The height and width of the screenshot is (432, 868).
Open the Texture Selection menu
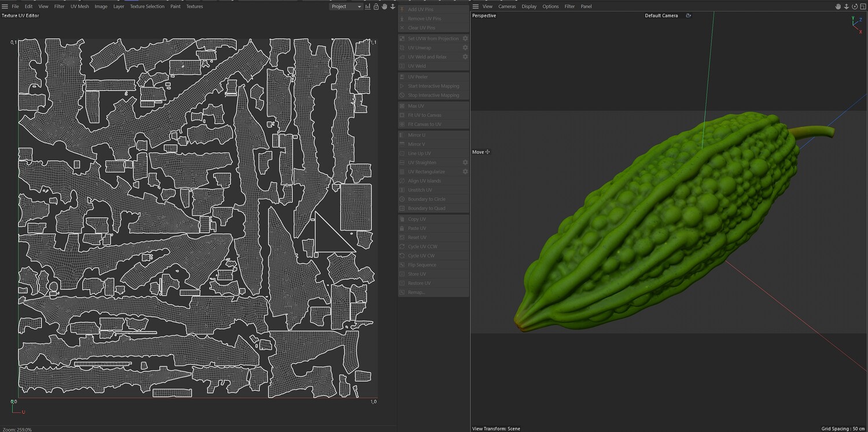[x=147, y=6]
